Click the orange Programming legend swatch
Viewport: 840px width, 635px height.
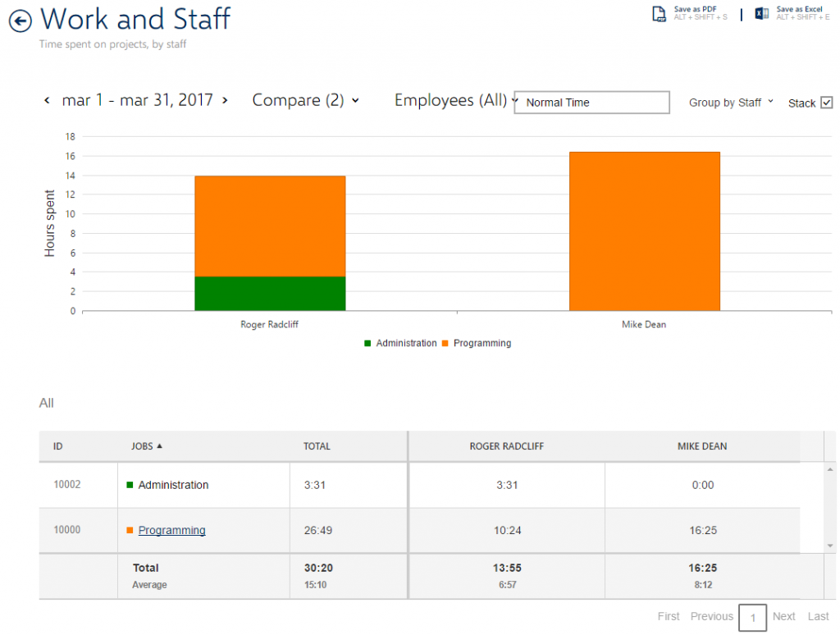[445, 344]
